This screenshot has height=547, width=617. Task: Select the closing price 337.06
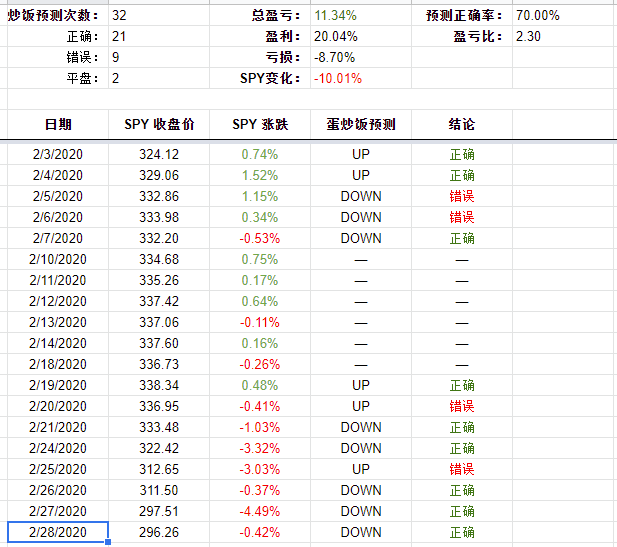[x=159, y=322]
